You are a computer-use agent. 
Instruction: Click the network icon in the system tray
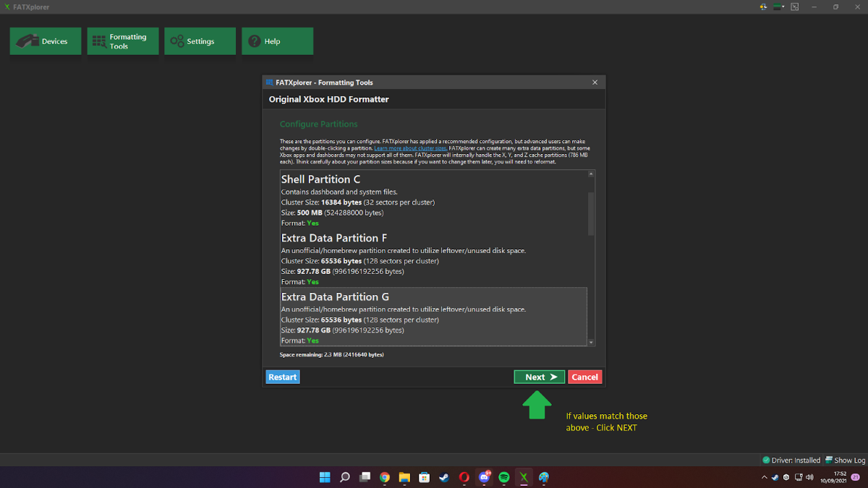798,477
